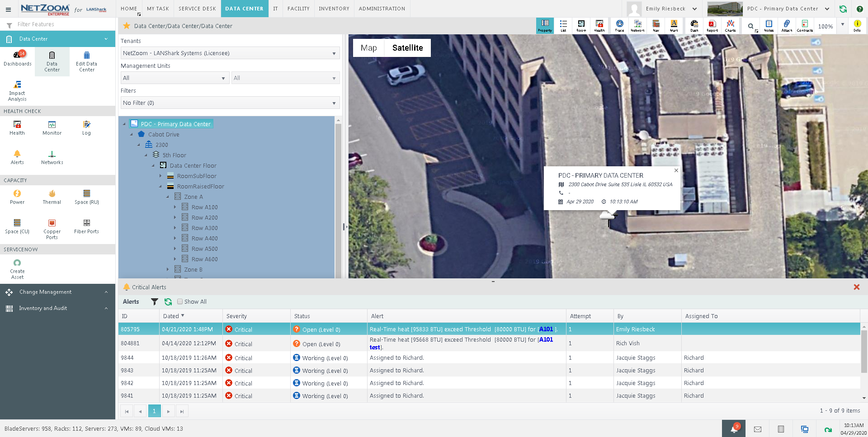Open the alerts filter funnel
Screen dimensions: 868x437
pos(155,301)
